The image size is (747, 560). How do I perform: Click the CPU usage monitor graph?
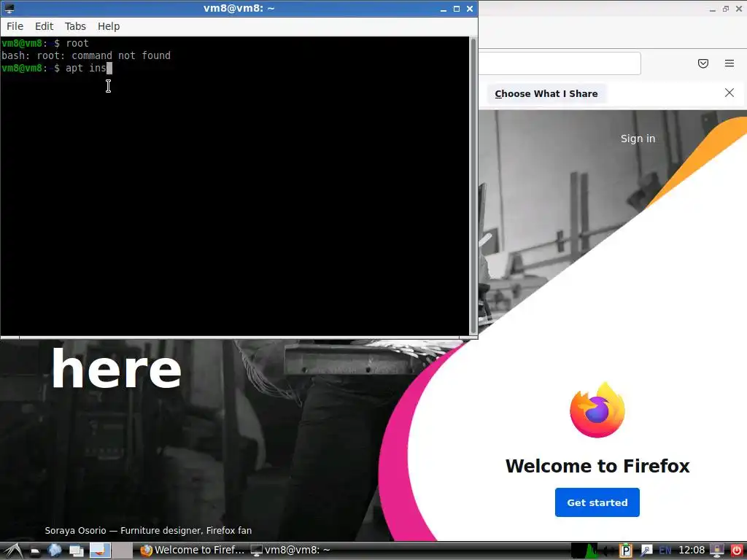[x=584, y=551]
